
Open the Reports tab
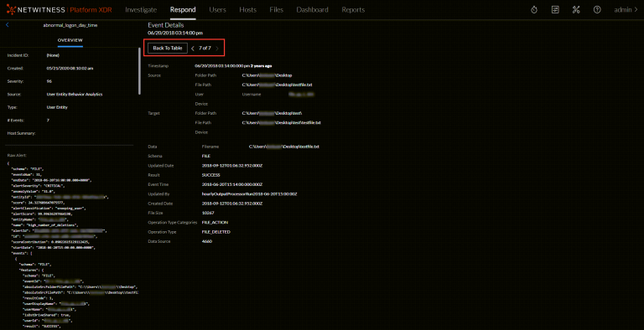[x=353, y=10]
